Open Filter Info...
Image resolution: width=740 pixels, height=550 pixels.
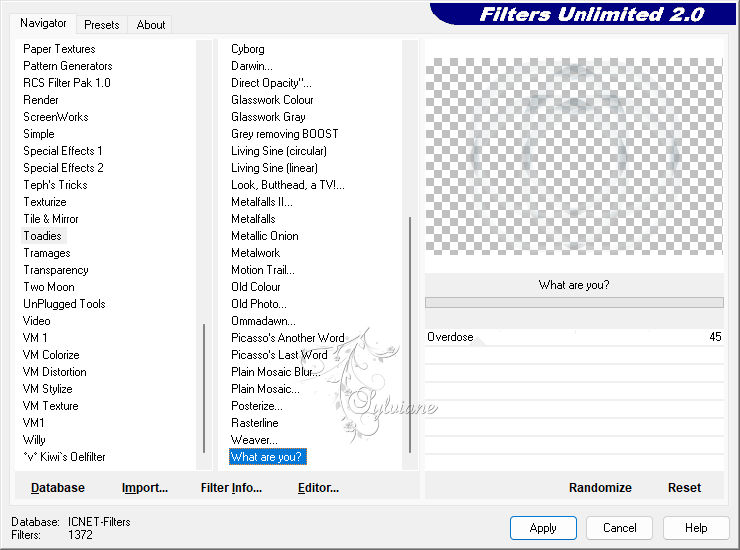click(231, 488)
